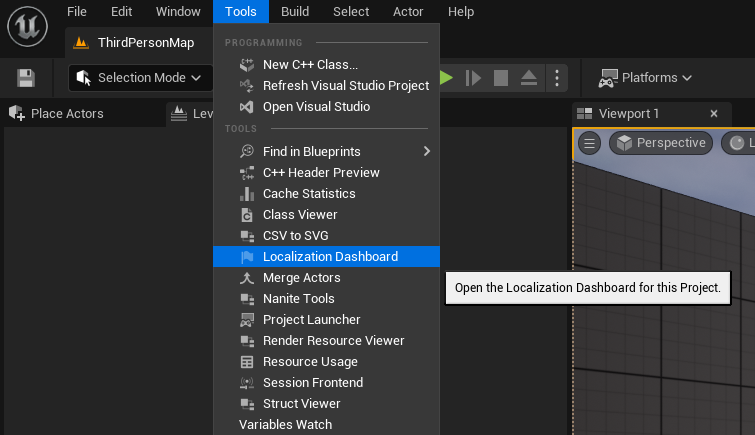Open the Merge Actors tool
The height and width of the screenshot is (435, 755).
(x=301, y=278)
